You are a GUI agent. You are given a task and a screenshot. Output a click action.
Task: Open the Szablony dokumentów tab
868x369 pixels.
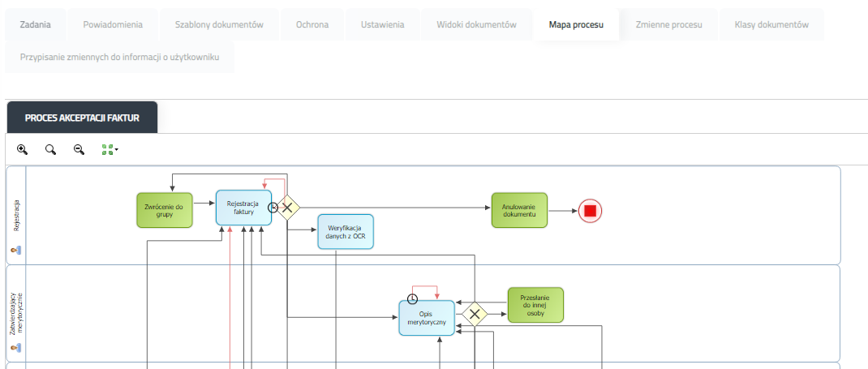[219, 24]
